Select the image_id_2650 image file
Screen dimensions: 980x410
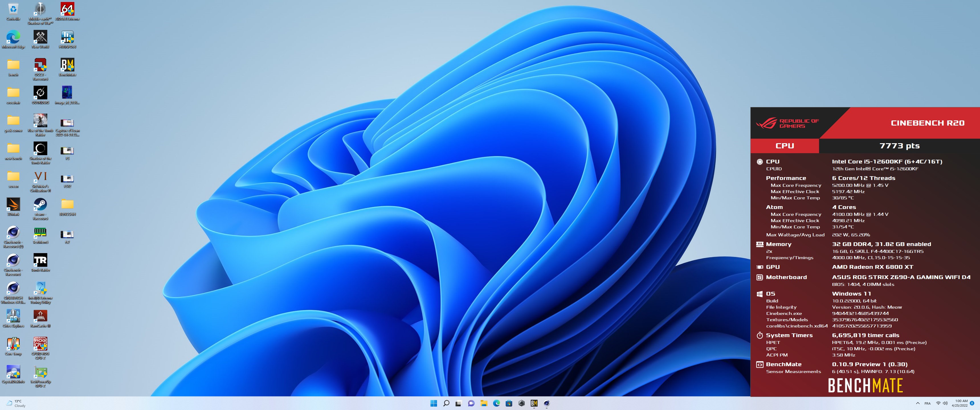(67, 95)
